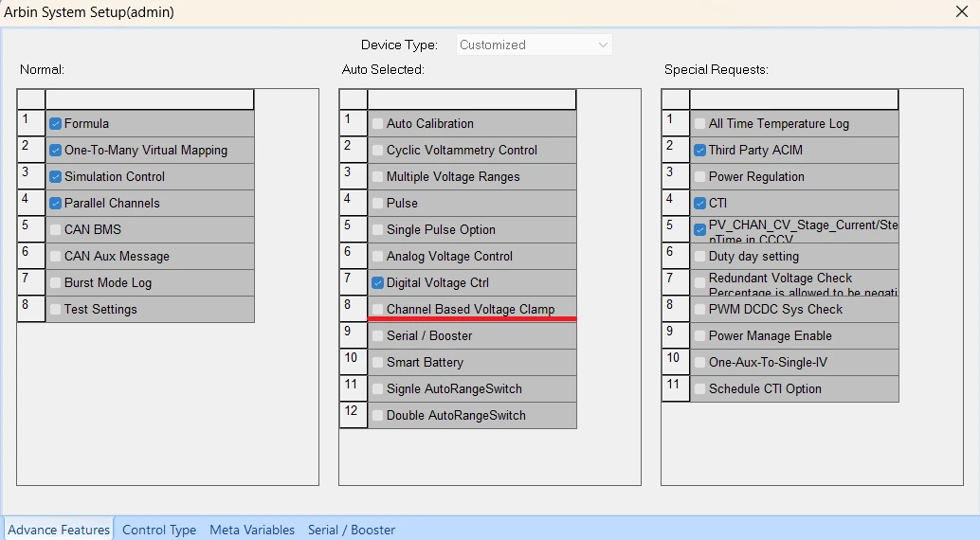Check Redundant Voltage Check option
This screenshot has width=980, height=540.
(x=700, y=282)
